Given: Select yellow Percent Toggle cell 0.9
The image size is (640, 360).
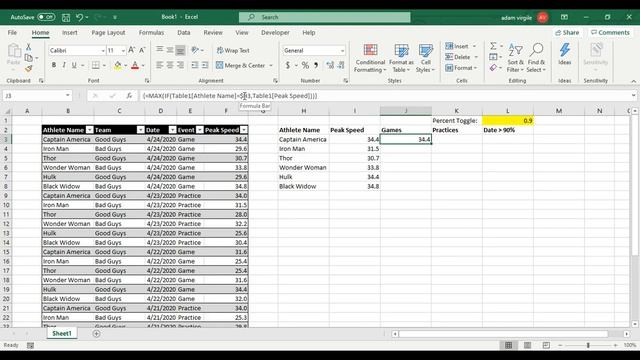Looking at the screenshot, I should pos(508,120).
